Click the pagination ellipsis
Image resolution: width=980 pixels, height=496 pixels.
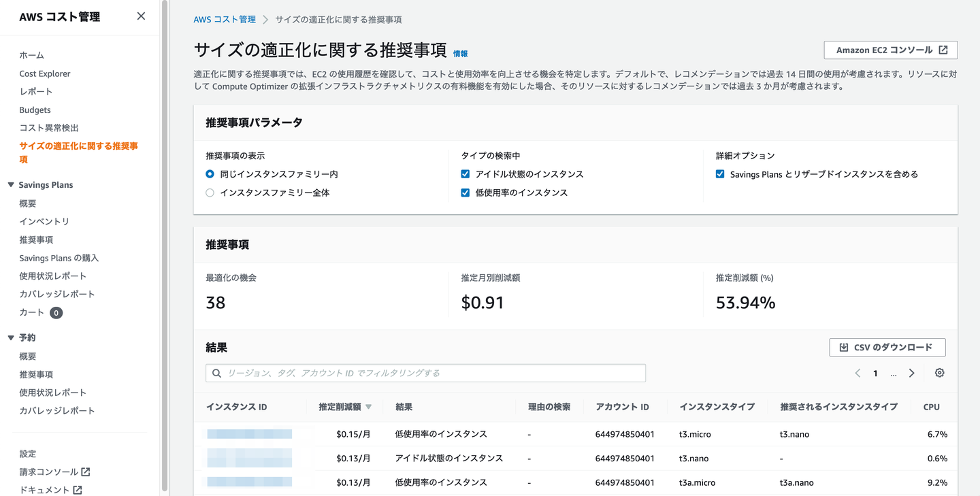coord(894,374)
